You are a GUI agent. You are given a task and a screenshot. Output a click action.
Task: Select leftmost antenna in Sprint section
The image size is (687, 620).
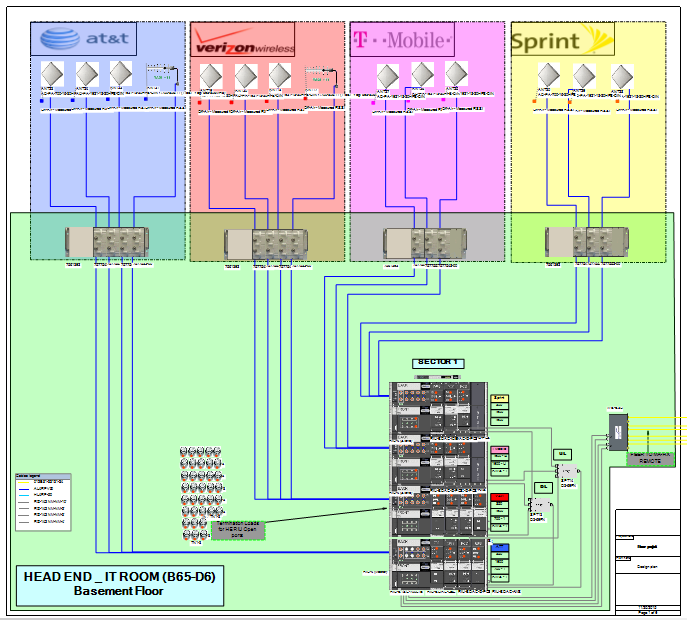(549, 75)
